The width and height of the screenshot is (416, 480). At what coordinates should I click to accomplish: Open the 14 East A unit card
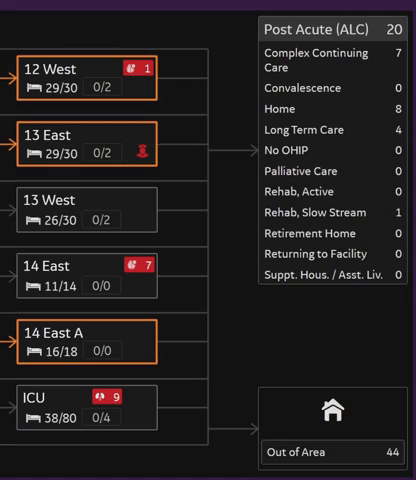(x=87, y=342)
